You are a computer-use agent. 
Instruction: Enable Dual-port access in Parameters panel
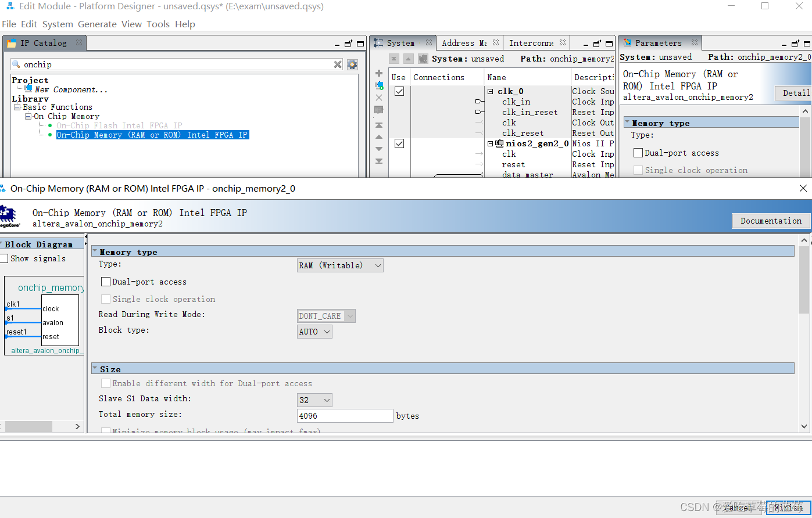(638, 153)
